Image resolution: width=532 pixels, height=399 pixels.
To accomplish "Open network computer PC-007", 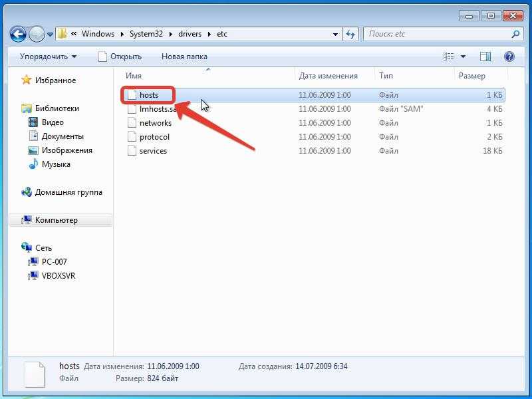I will pos(54,261).
